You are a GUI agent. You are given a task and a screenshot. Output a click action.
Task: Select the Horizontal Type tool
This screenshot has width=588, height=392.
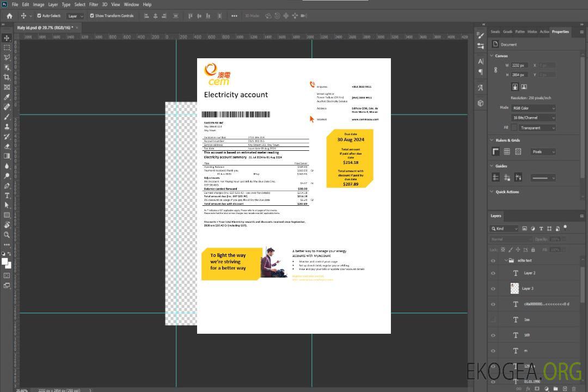coord(7,195)
